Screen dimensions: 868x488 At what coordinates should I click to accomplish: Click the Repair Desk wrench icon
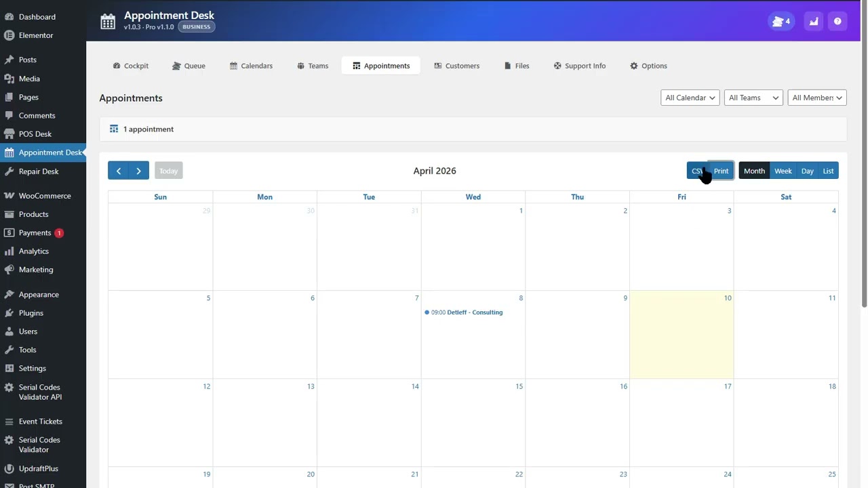click(x=9, y=171)
